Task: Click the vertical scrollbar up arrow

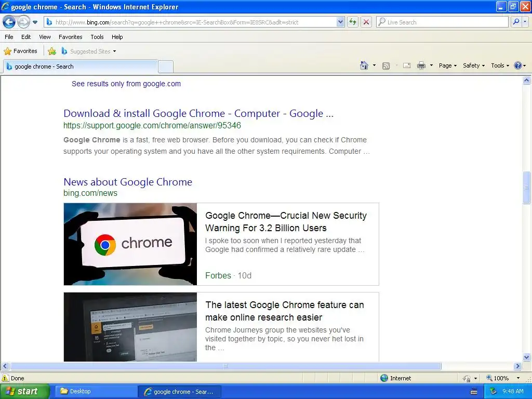Action: click(527, 81)
